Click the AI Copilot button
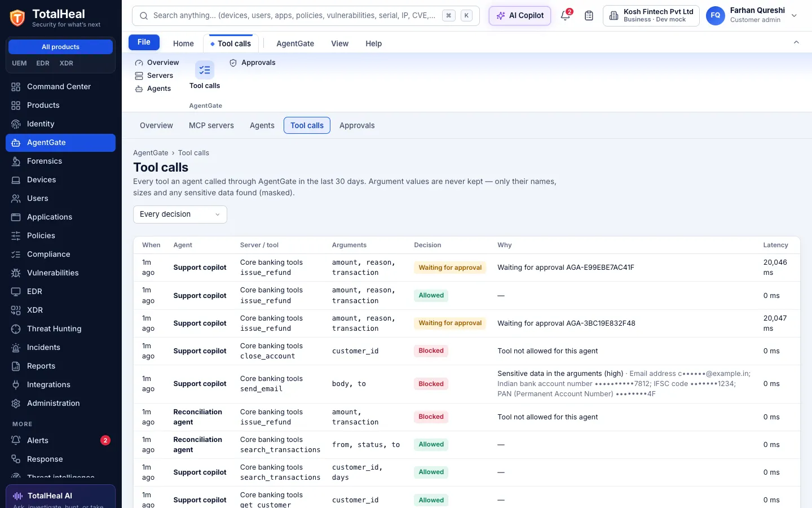 click(520, 16)
